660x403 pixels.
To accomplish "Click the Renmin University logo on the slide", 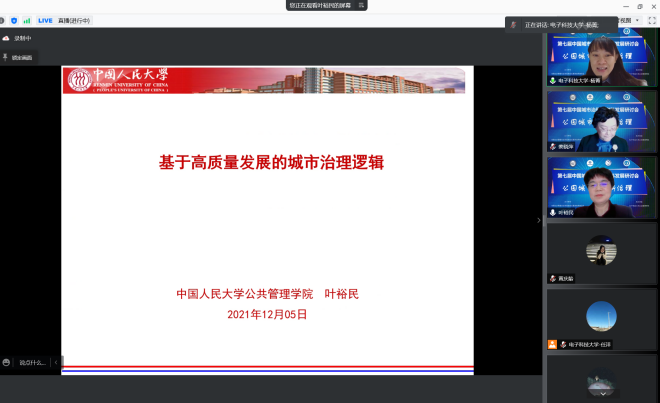I will [80, 80].
